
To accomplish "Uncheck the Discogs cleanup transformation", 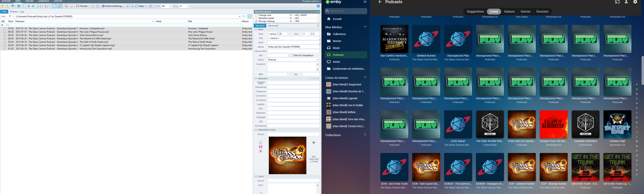I will click(x=256, y=21).
